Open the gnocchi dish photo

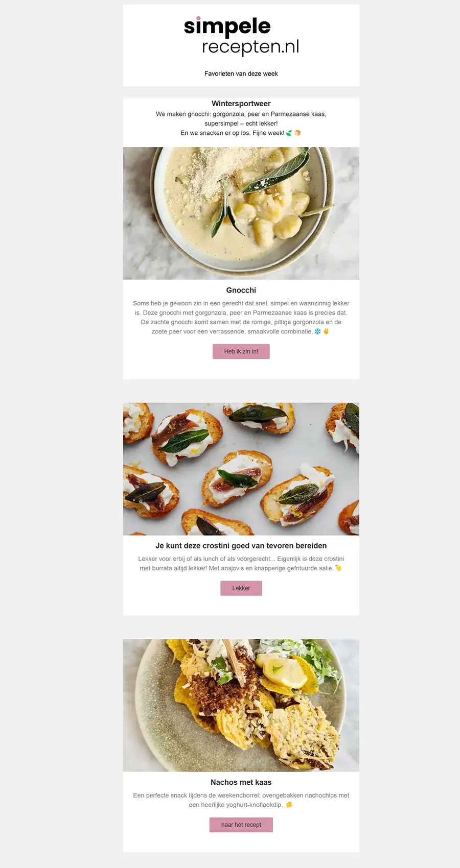pyautogui.click(x=241, y=213)
